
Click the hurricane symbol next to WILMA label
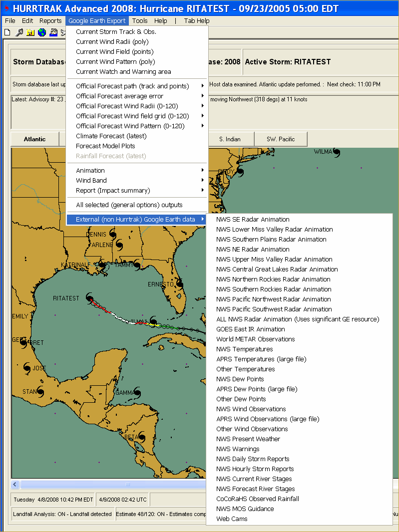point(337,152)
